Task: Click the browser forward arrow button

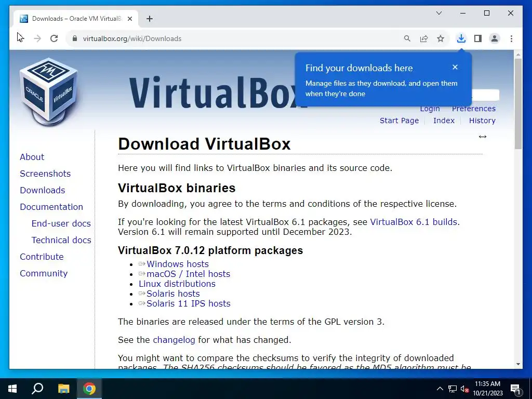Action: pos(37,38)
